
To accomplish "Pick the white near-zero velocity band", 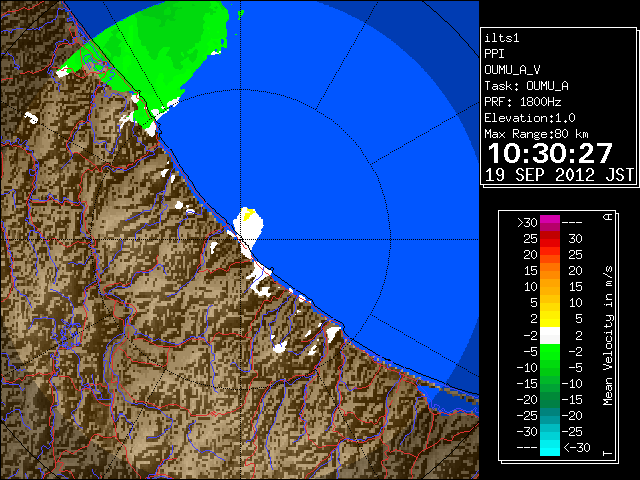I will (550, 336).
